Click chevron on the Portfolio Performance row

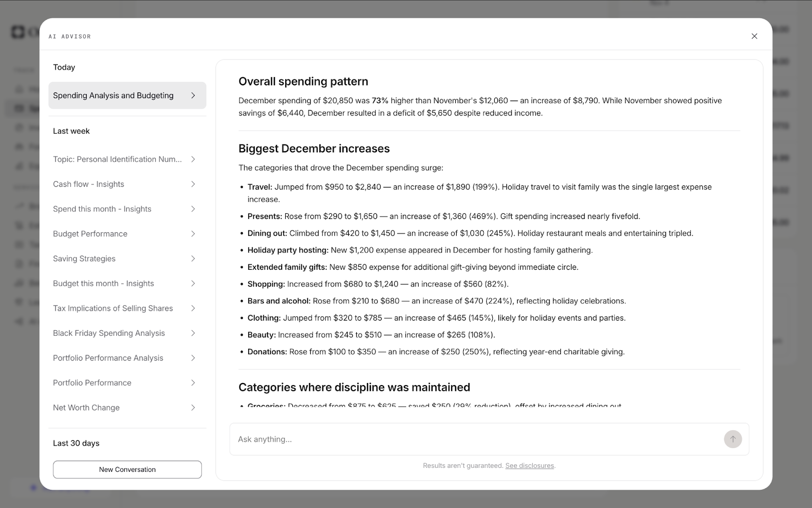click(x=193, y=383)
